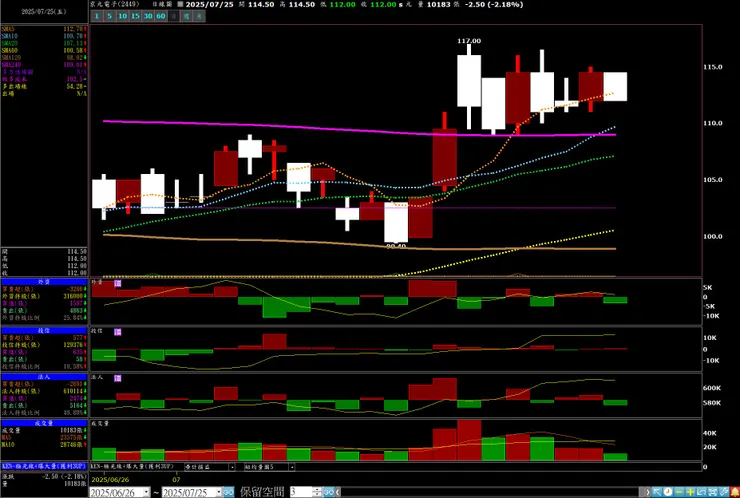
Task: Select the 成交量 panel header
Action: 44,423
